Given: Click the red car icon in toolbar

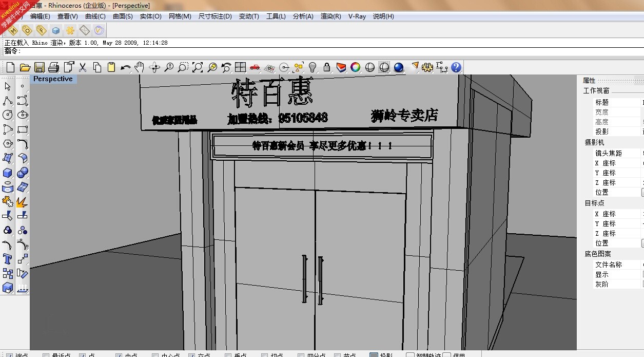Looking at the screenshot, I should coord(255,67).
